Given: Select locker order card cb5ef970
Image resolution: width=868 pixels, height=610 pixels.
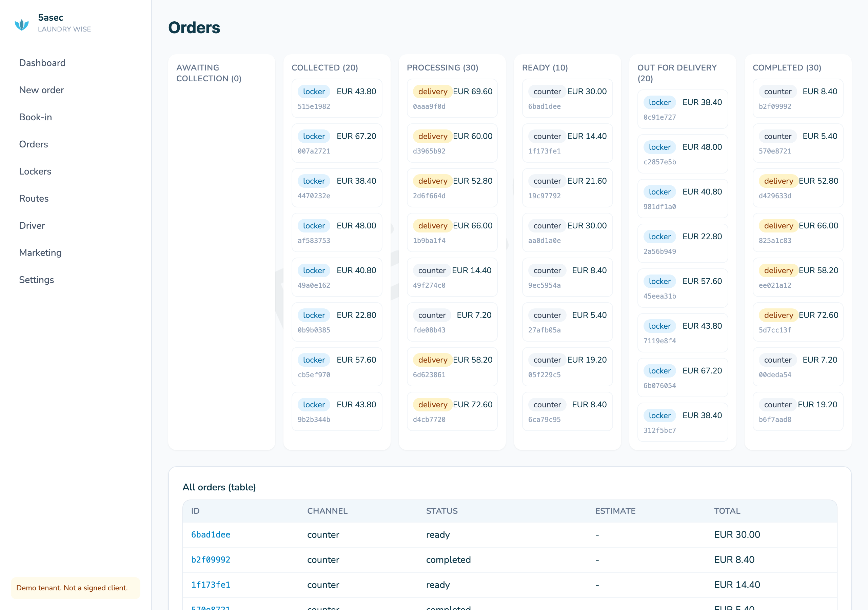Looking at the screenshot, I should point(337,367).
